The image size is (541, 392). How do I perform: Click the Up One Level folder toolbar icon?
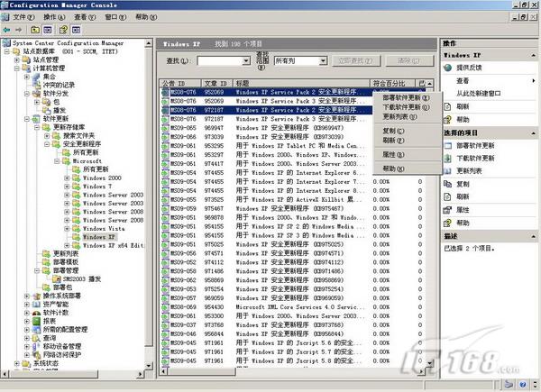(35, 30)
